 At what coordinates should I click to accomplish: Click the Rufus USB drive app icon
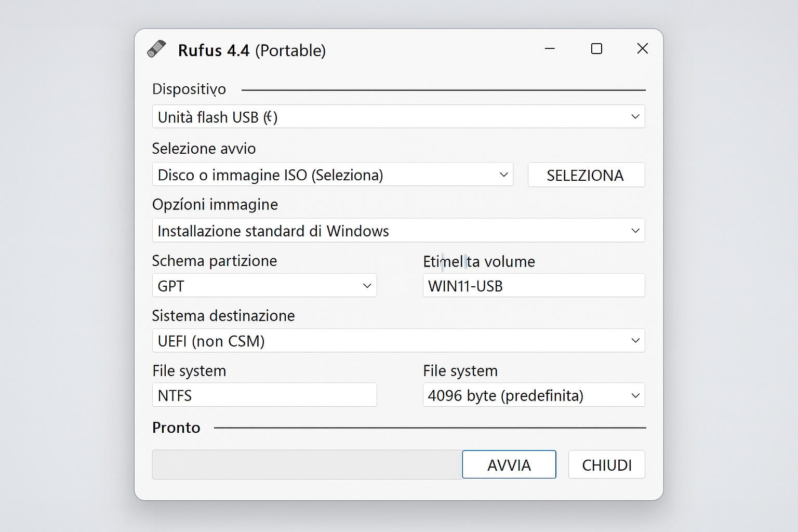coord(156,49)
